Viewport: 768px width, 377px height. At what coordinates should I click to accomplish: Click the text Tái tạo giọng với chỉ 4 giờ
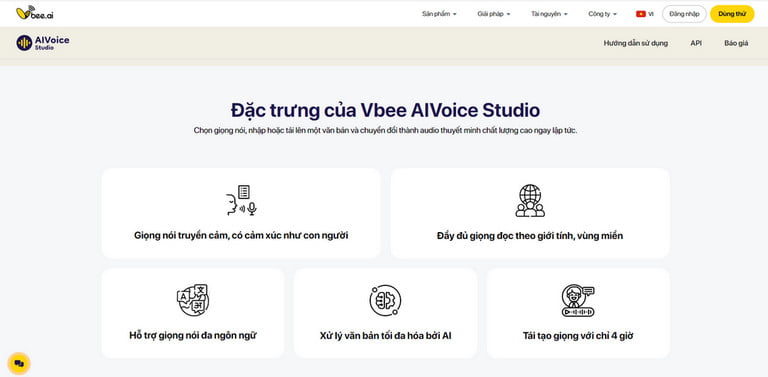point(578,336)
